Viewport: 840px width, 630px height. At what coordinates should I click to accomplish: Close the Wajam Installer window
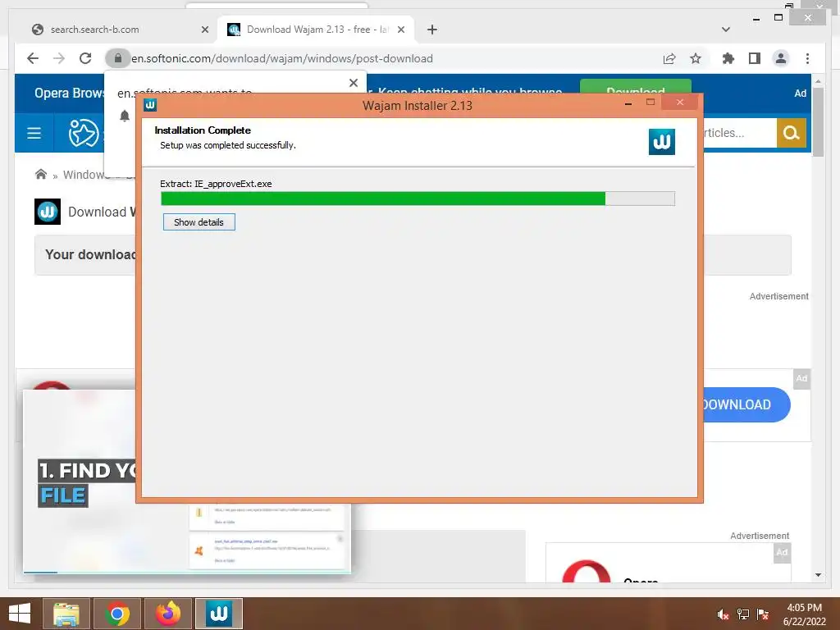click(x=679, y=103)
